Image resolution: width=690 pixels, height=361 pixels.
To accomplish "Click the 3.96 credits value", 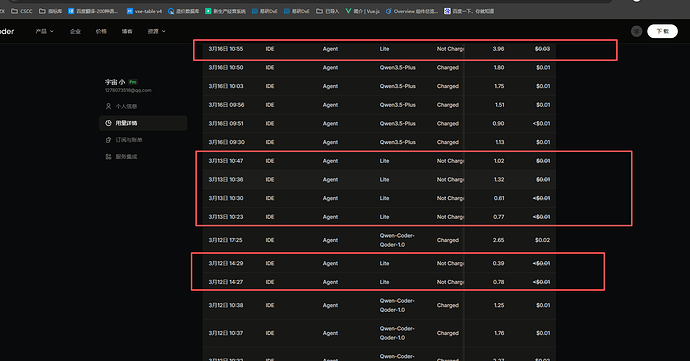I will point(499,49).
